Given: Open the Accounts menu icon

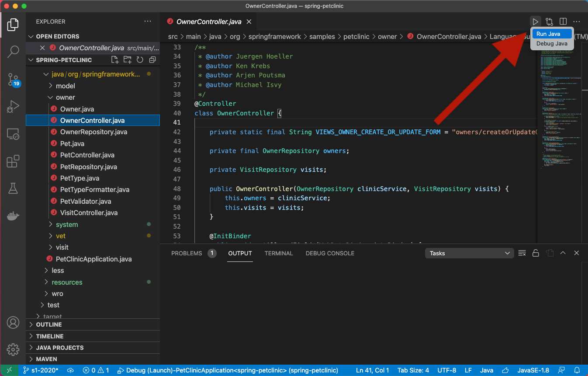Looking at the screenshot, I should tap(13, 323).
